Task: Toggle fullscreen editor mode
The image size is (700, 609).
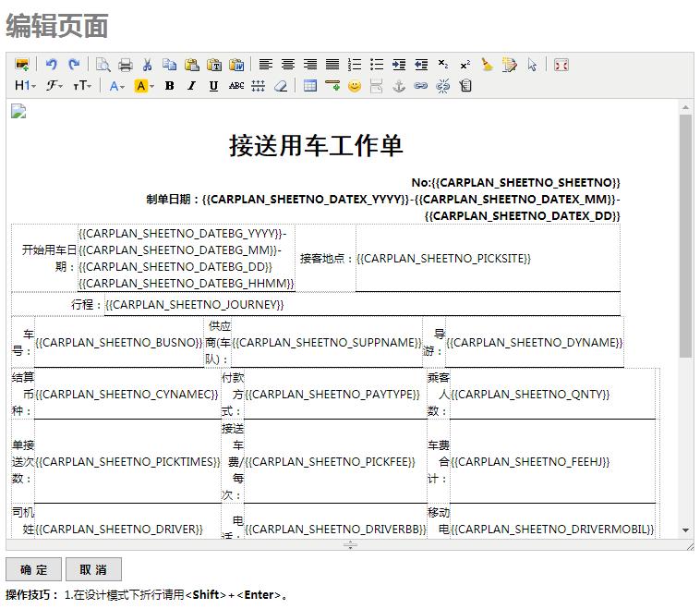Action: point(561,65)
